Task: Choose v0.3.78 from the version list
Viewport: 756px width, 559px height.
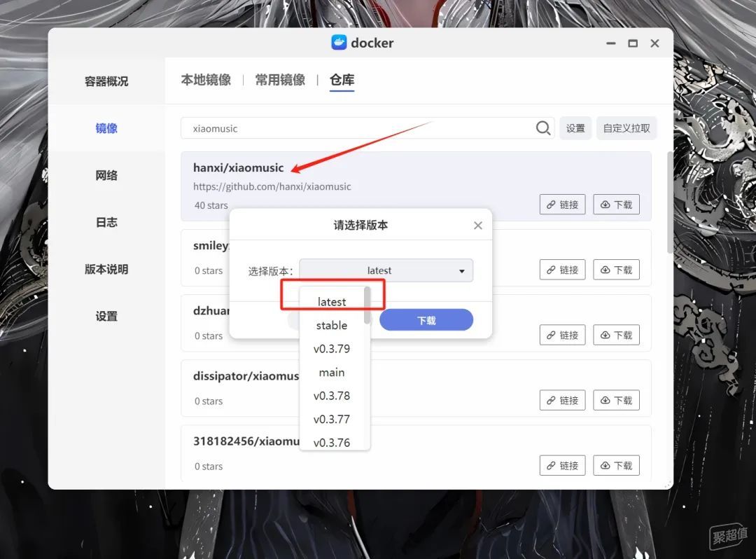Action: pyautogui.click(x=332, y=396)
